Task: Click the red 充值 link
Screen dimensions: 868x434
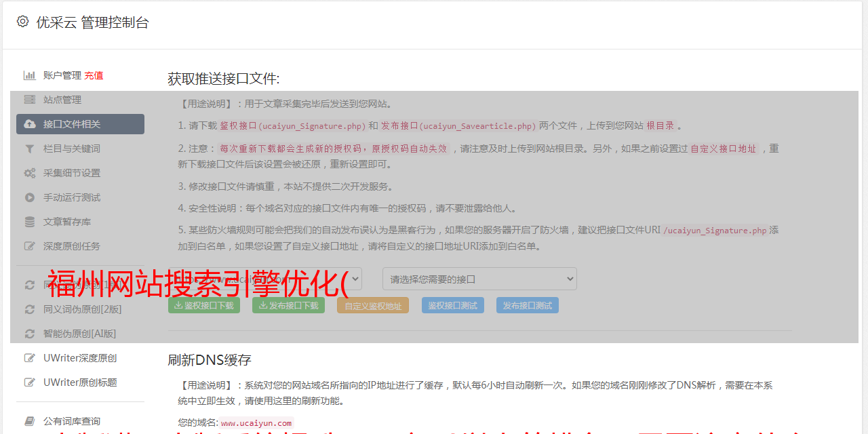Action: click(94, 75)
